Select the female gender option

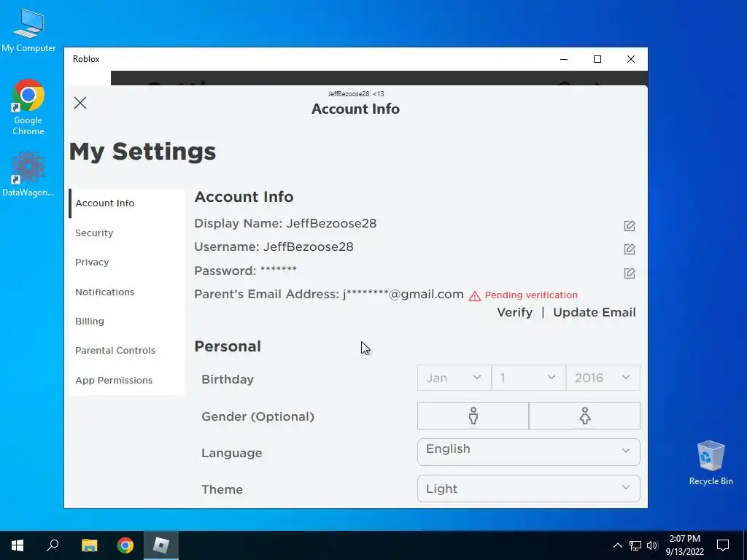[584, 416]
